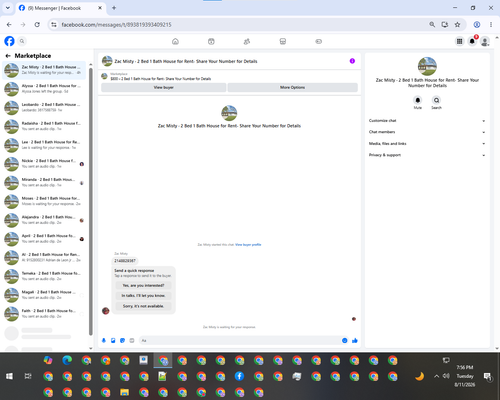Open the Watch video tab
This screenshot has width=500, height=400.
[x=211, y=41]
